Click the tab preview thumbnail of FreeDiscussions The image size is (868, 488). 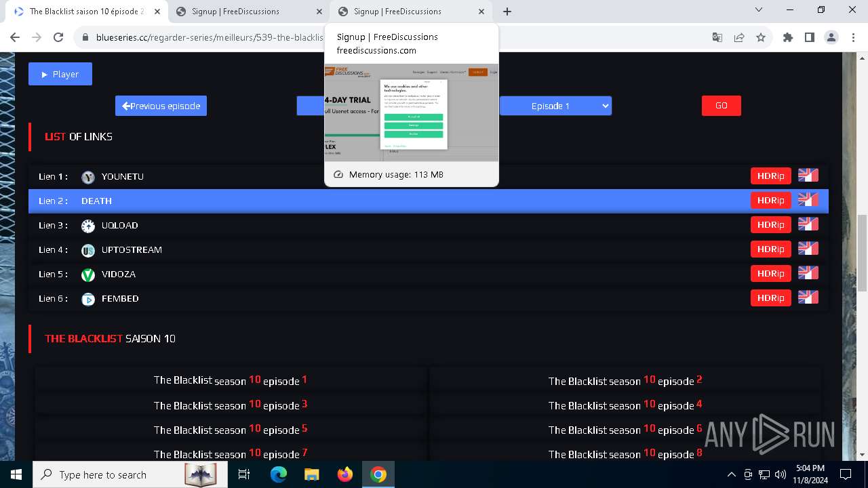pyautogui.click(x=411, y=113)
